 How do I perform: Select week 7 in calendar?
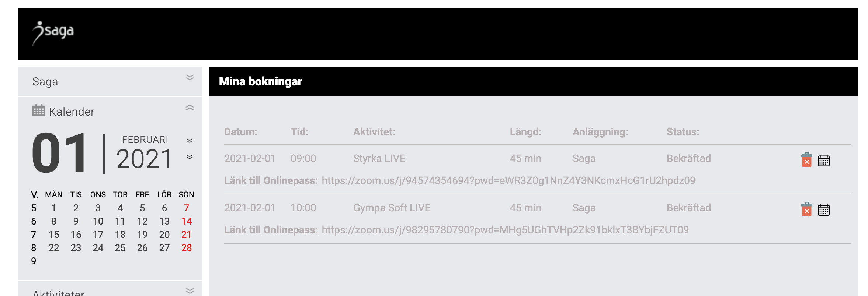pyautogui.click(x=34, y=235)
